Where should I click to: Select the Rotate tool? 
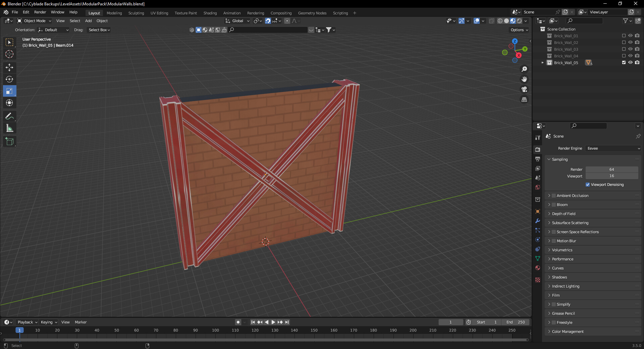[x=9, y=79]
